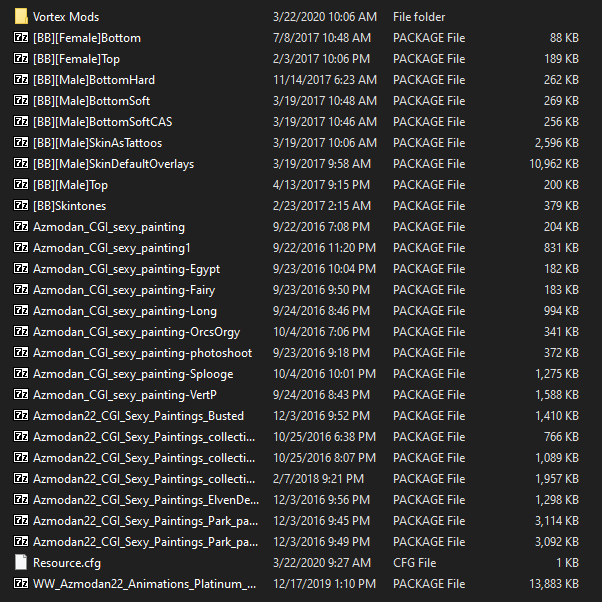
Task: Click the 3,114 KB size cell
Action: click(x=557, y=521)
